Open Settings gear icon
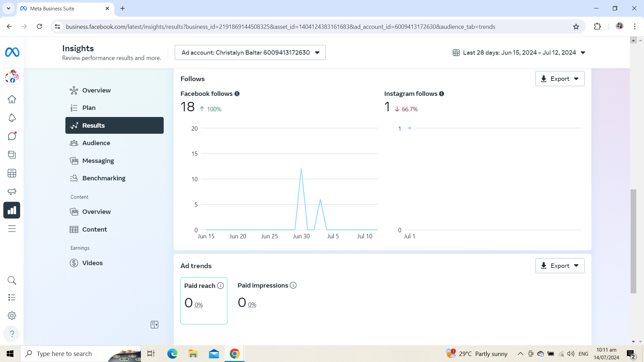 (x=12, y=315)
